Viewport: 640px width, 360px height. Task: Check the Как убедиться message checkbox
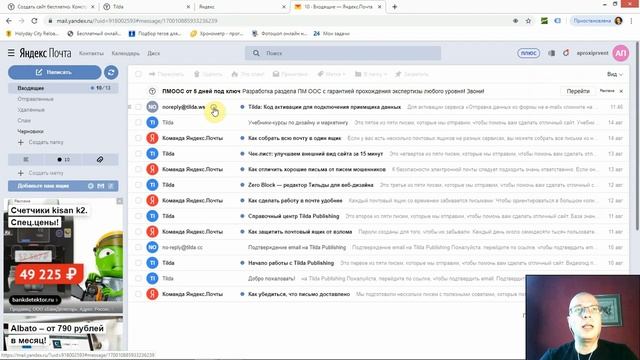point(138,294)
